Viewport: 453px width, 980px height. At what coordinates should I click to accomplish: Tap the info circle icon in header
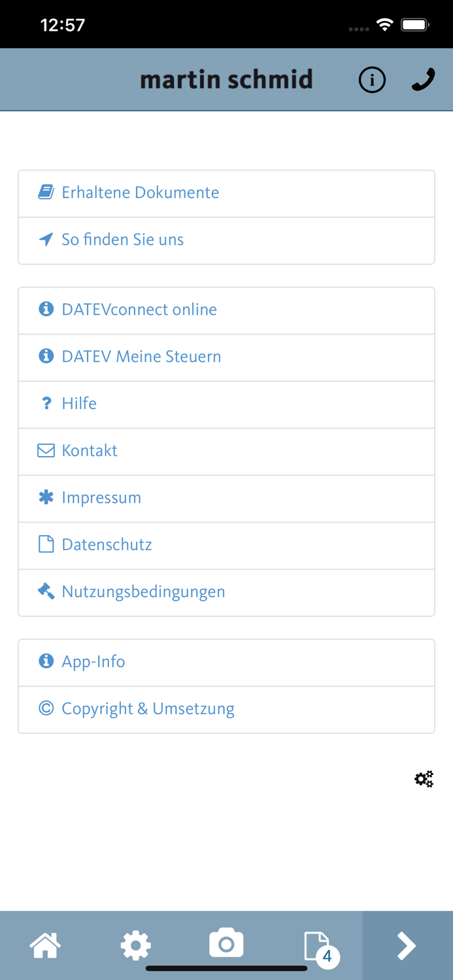coord(372,80)
